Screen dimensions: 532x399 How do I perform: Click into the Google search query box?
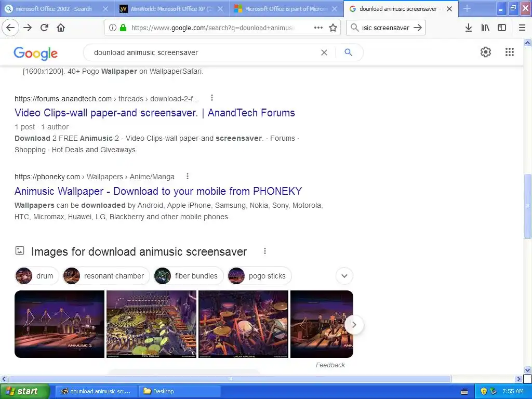click(x=204, y=52)
